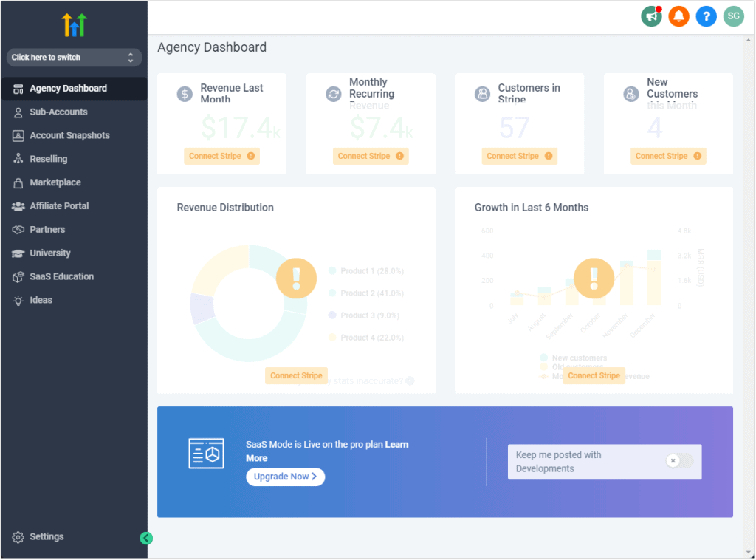Connect Stripe on Revenue Last Month card
This screenshot has width=756, height=560.
point(221,157)
